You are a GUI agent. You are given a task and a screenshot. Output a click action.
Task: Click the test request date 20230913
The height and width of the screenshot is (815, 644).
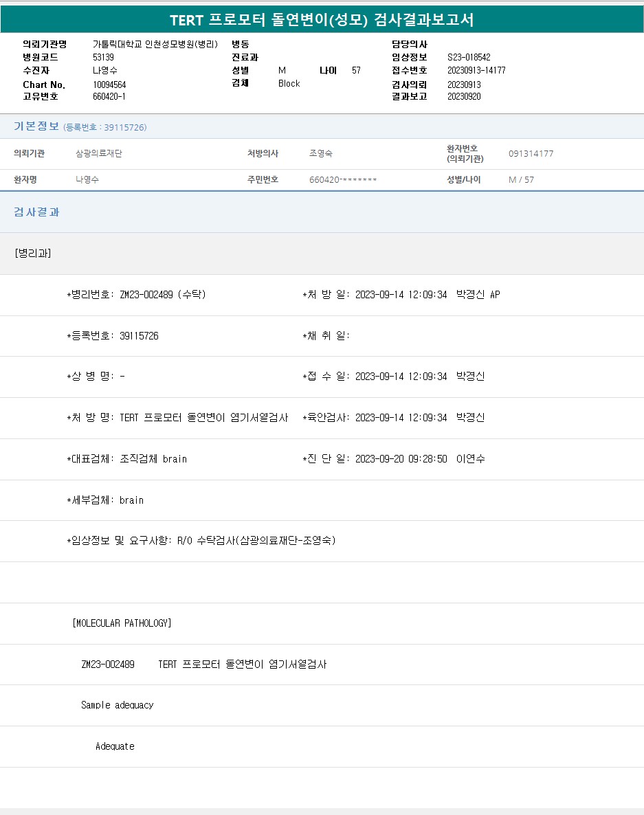coord(464,85)
